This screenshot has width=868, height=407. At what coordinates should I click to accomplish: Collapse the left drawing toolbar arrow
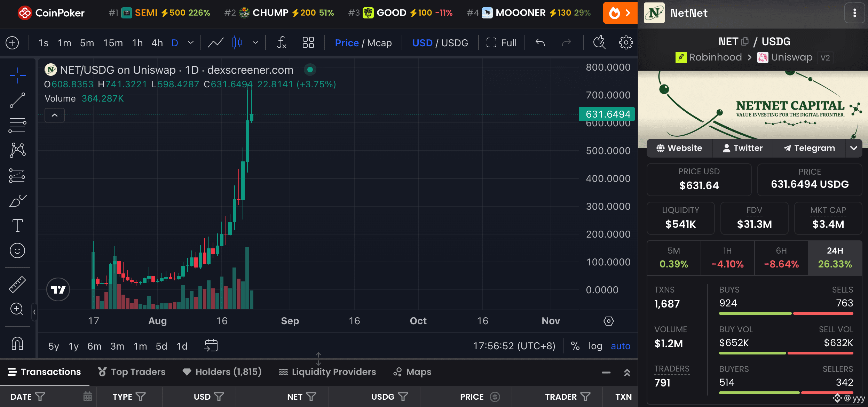click(34, 312)
